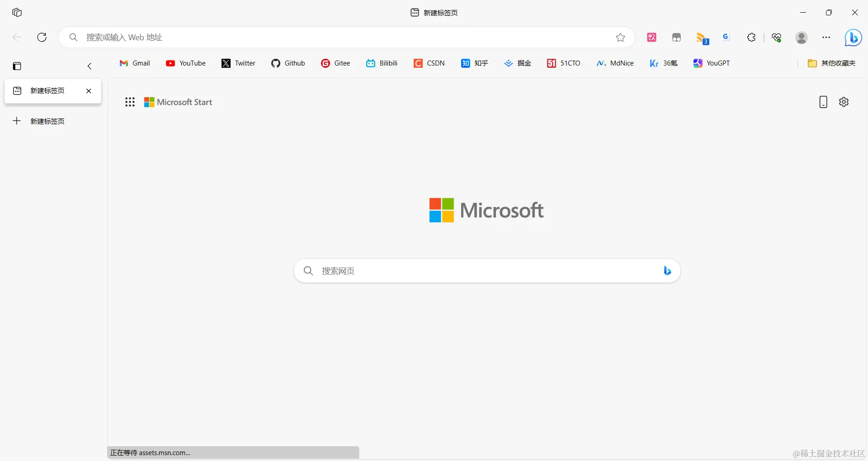Open the pink translate extension icon
Viewport: 868px width, 461px height.
click(651, 38)
